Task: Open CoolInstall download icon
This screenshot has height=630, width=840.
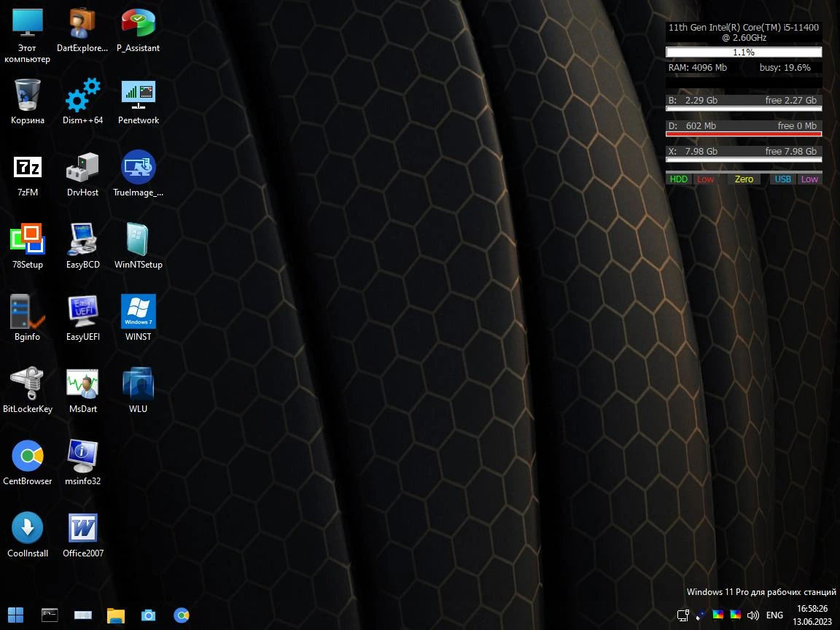Action: 27,535
